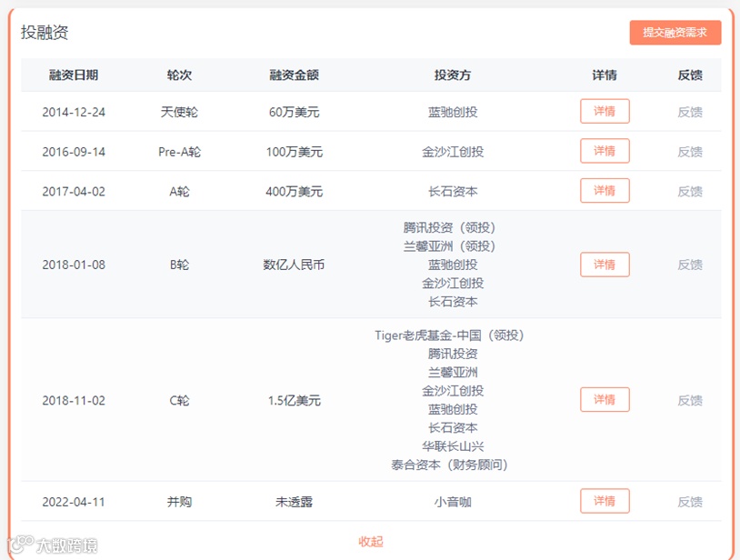Open 详情 for the 2018-01-08 B轮 row

605,265
